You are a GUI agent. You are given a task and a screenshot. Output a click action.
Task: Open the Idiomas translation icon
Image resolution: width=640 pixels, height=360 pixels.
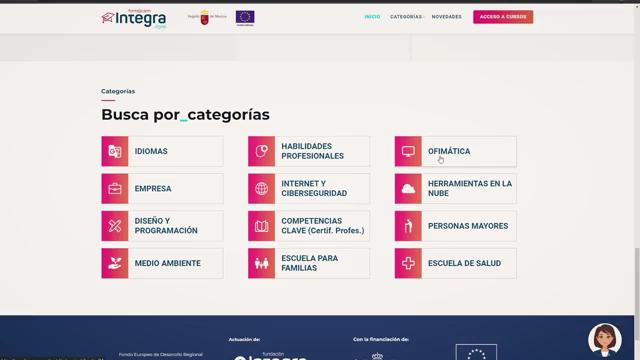(x=115, y=151)
